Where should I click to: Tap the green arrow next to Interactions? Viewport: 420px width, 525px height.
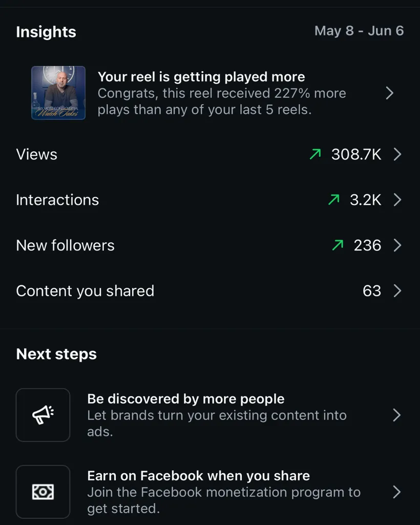(x=334, y=200)
